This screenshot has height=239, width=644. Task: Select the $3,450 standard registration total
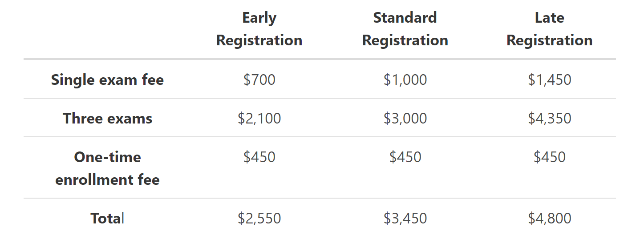405,219
